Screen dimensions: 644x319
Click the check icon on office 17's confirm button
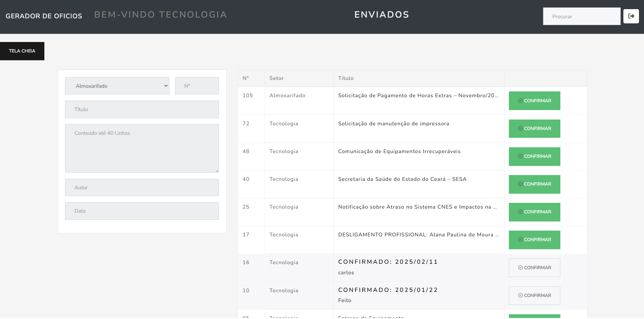[520, 239]
